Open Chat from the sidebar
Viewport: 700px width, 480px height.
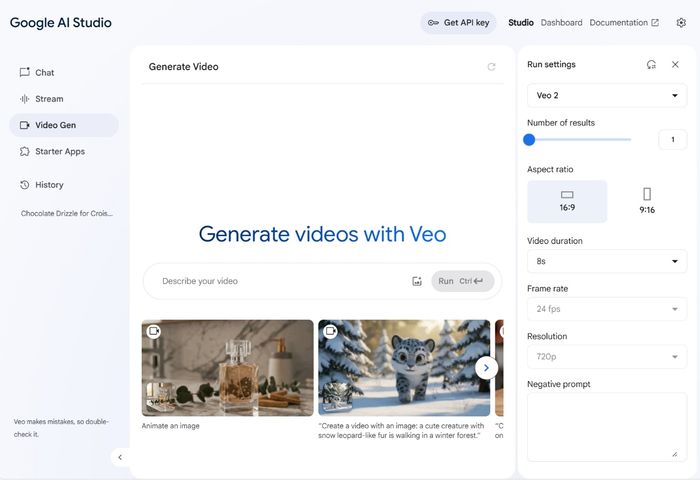(x=45, y=73)
